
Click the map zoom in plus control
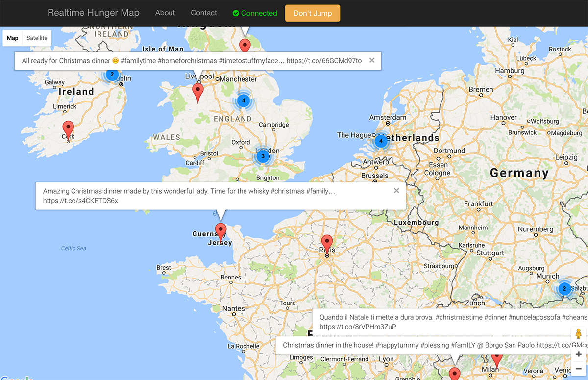578,354
